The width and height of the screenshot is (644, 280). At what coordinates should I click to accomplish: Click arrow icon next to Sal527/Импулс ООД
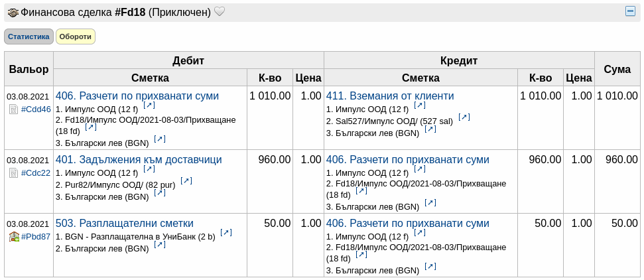464,117
